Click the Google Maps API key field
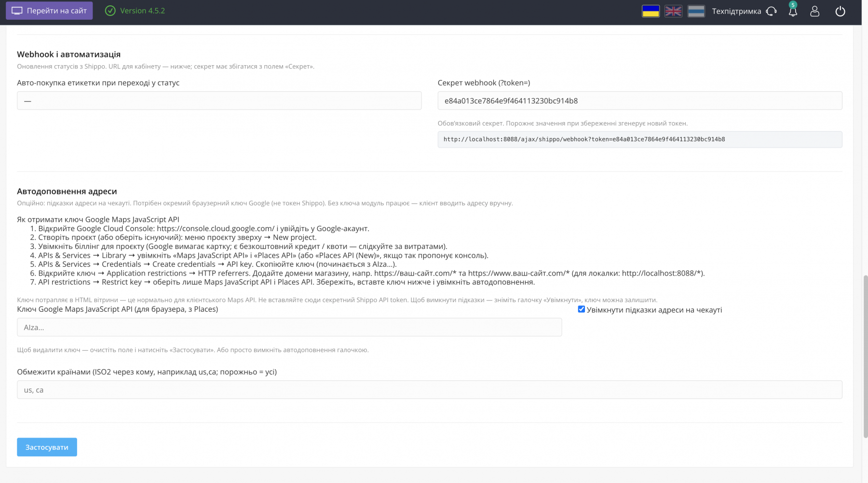This screenshot has height=483, width=868. tap(289, 327)
